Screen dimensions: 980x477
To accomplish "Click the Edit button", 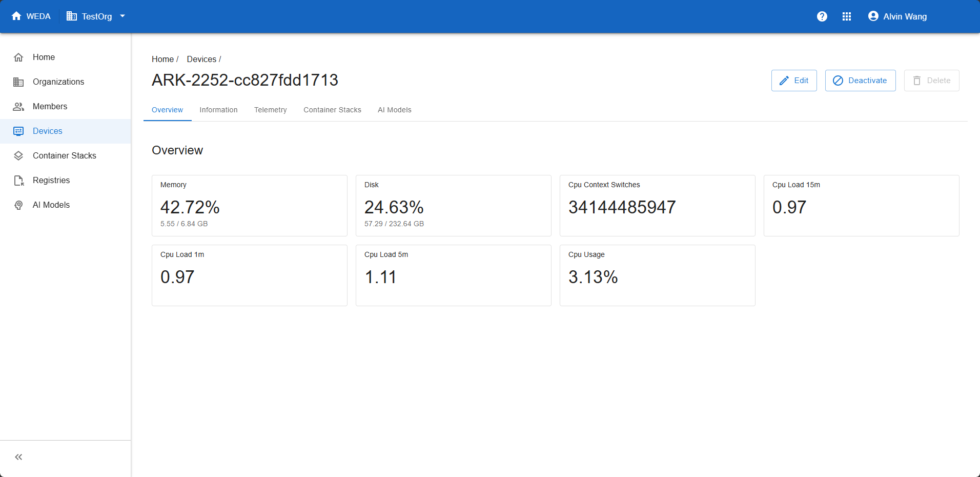I will pyautogui.click(x=794, y=81).
